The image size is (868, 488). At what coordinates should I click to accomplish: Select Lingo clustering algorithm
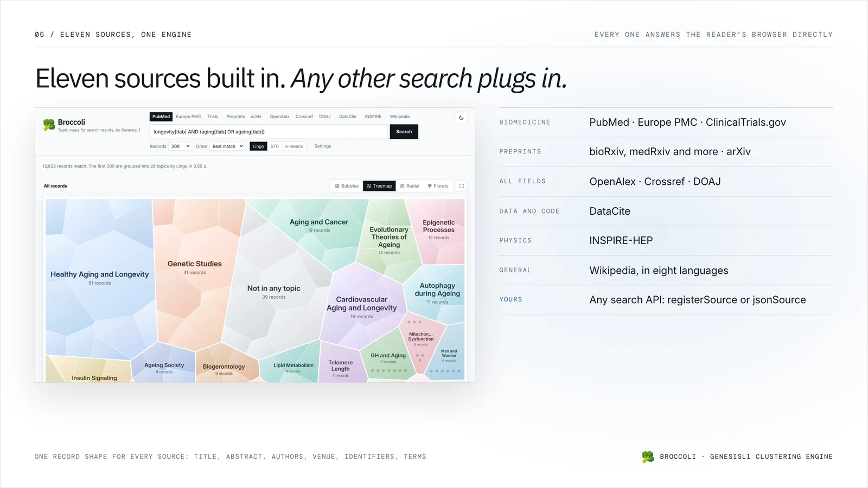[x=258, y=146]
